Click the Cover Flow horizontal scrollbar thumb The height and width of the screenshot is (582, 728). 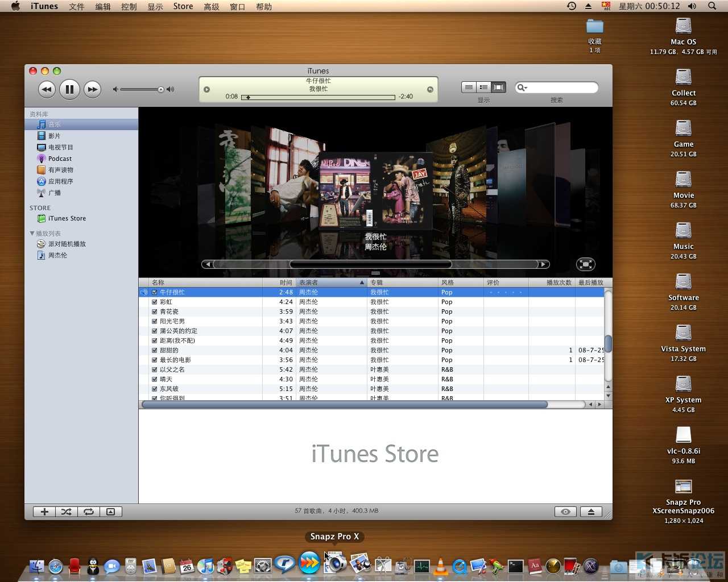tap(371, 264)
